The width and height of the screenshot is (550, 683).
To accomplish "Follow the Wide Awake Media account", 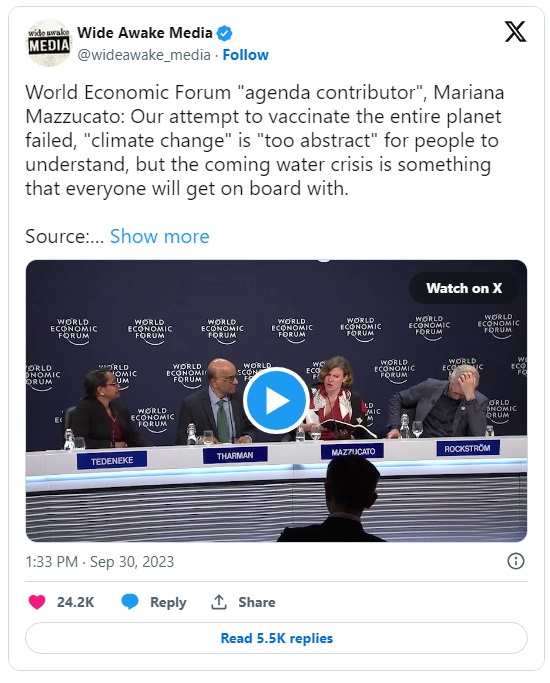I will coord(246,55).
